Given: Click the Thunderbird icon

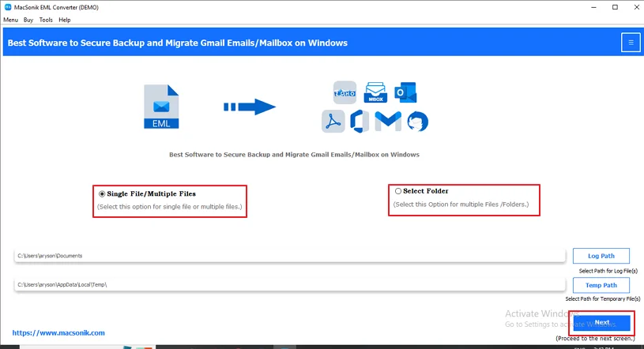Looking at the screenshot, I should coord(418,122).
